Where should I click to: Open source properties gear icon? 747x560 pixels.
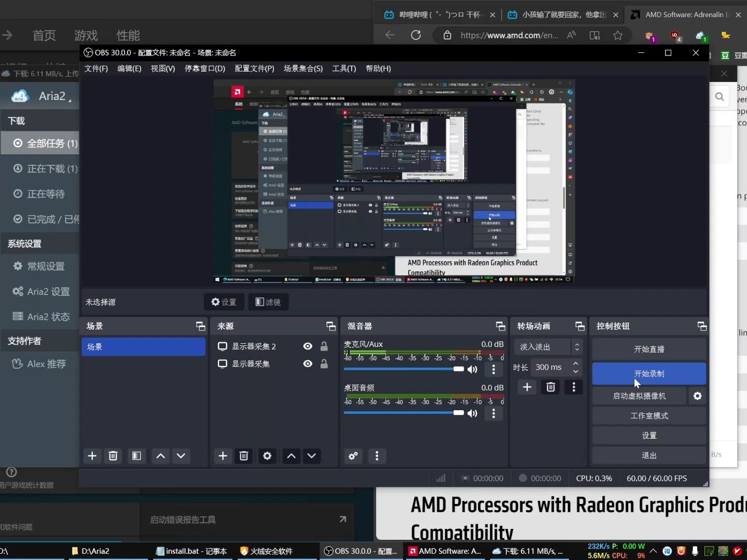tap(267, 456)
